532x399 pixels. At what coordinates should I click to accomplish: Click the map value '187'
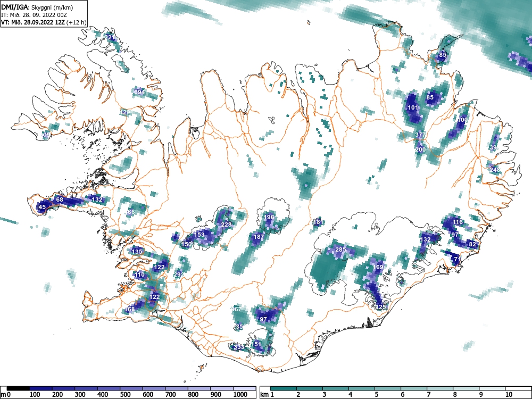259,237
